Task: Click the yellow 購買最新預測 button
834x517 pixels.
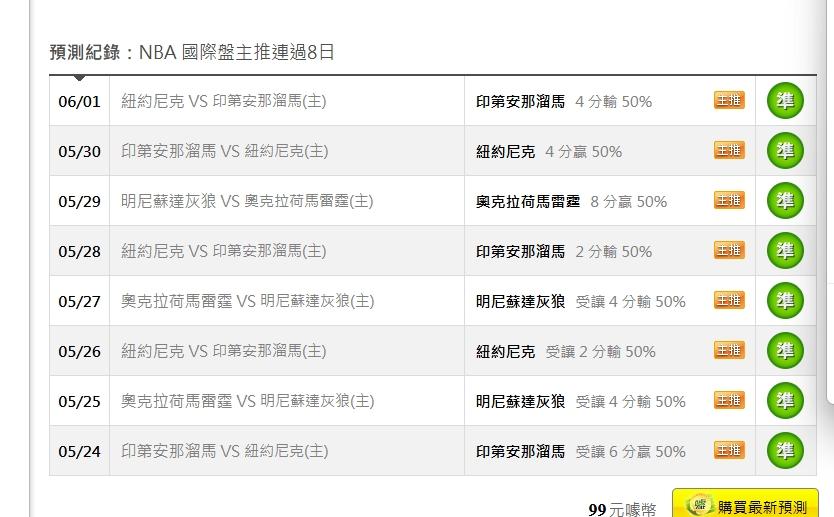Action: 745,504
